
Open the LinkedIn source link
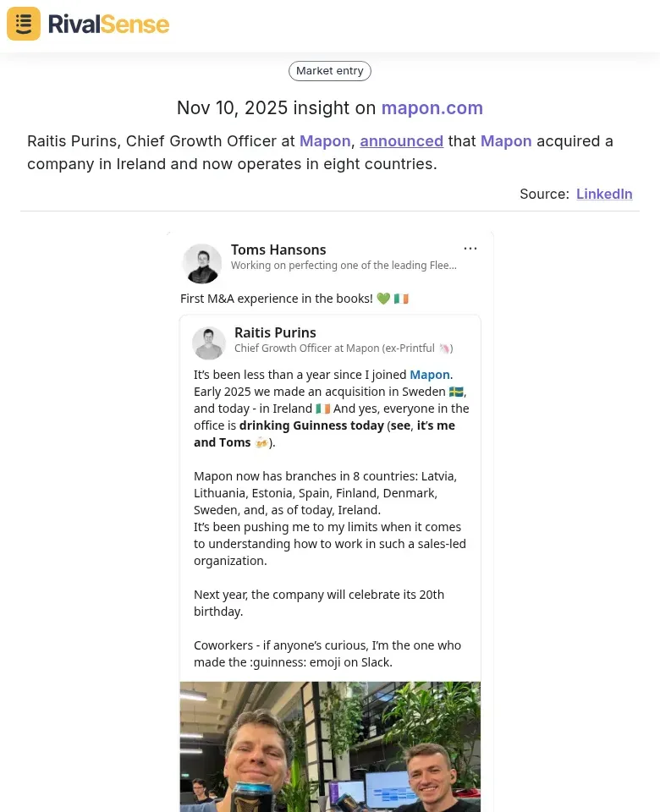[604, 194]
